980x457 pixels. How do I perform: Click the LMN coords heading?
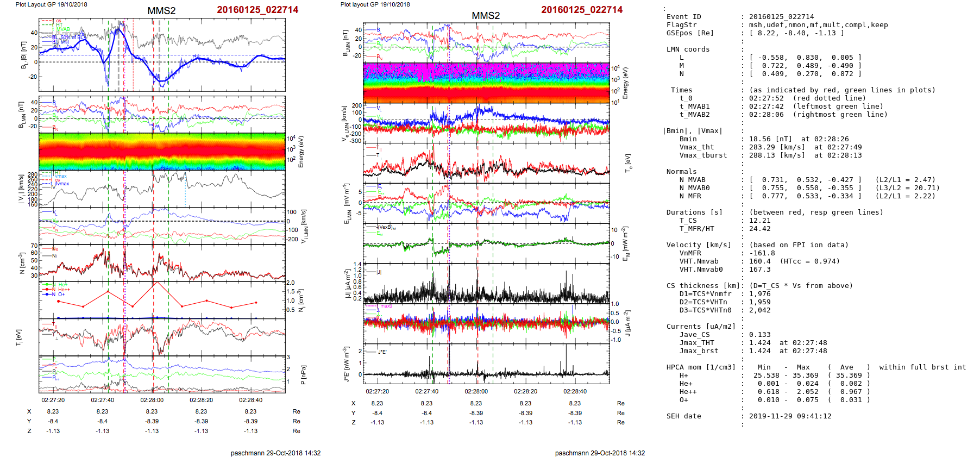[688, 49]
